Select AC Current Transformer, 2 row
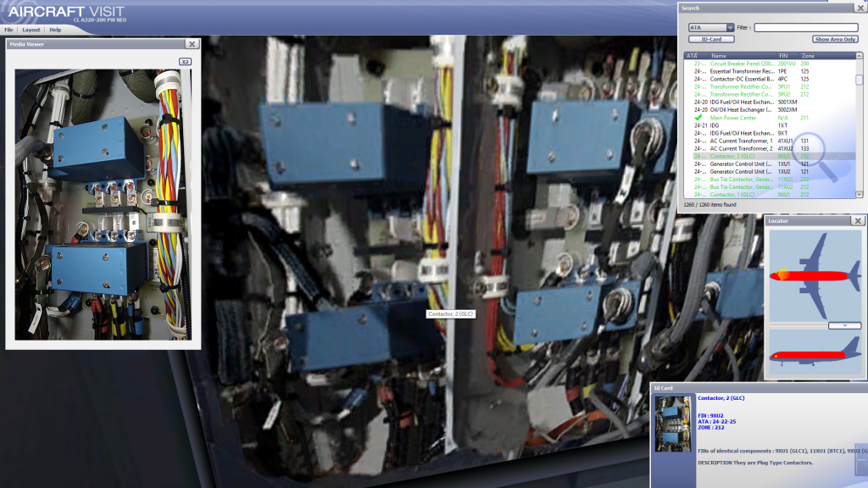Viewport: 868px width, 488px height. coord(770,149)
